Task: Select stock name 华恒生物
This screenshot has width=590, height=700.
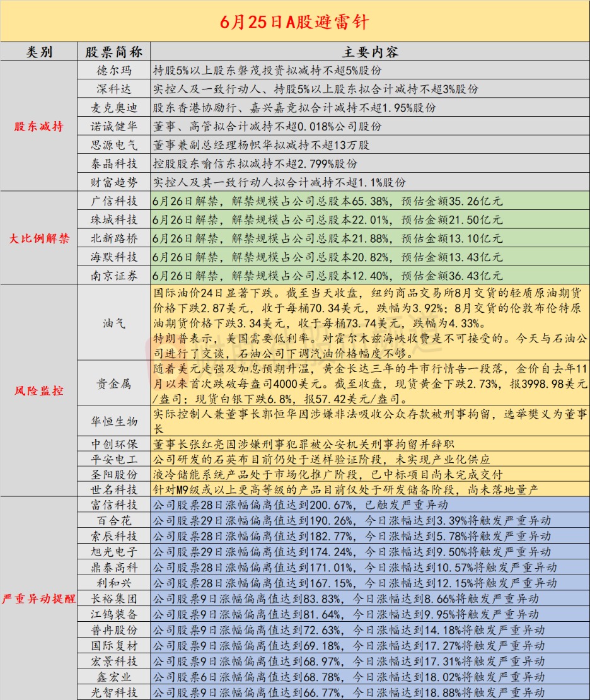Action: coord(114,421)
